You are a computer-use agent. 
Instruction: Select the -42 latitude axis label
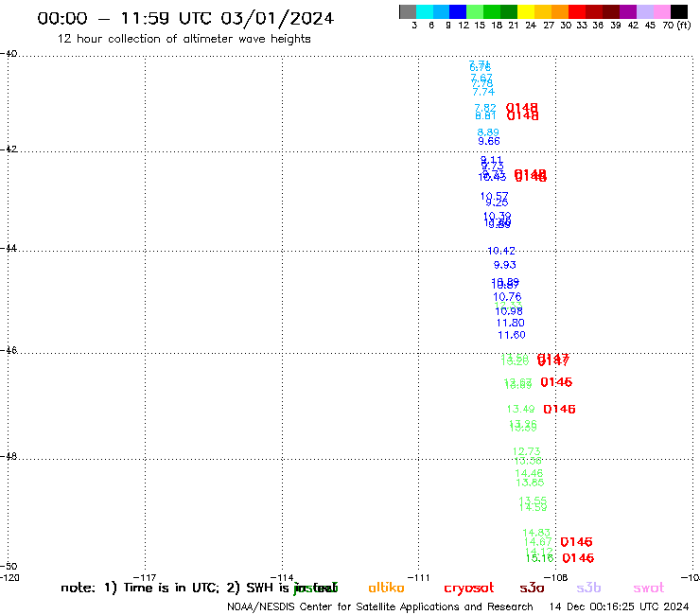tap(9, 149)
